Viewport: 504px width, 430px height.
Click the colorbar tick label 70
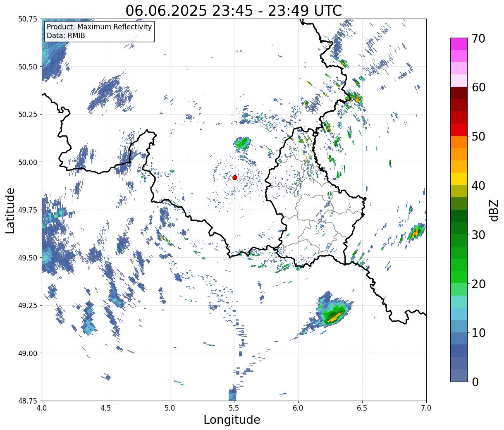pyautogui.click(x=479, y=38)
